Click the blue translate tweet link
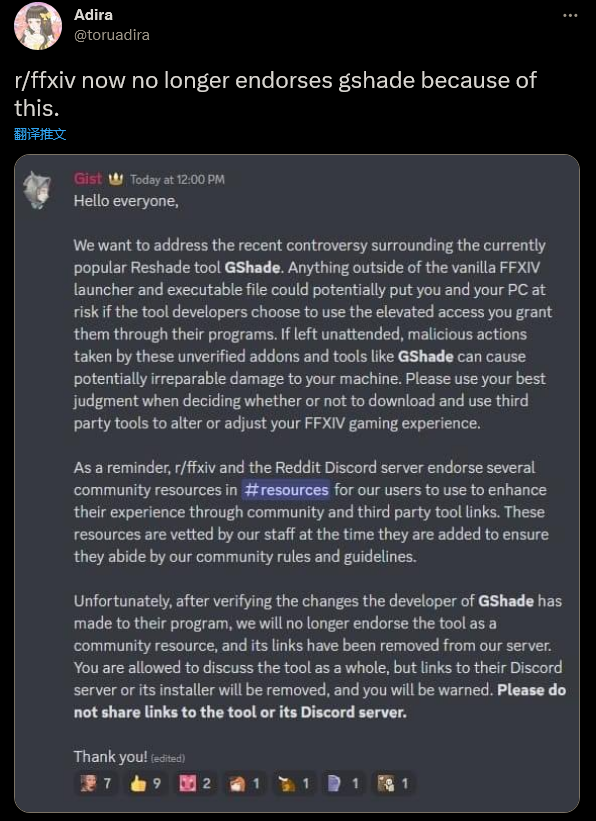This screenshot has height=821, width=596. [x=40, y=134]
